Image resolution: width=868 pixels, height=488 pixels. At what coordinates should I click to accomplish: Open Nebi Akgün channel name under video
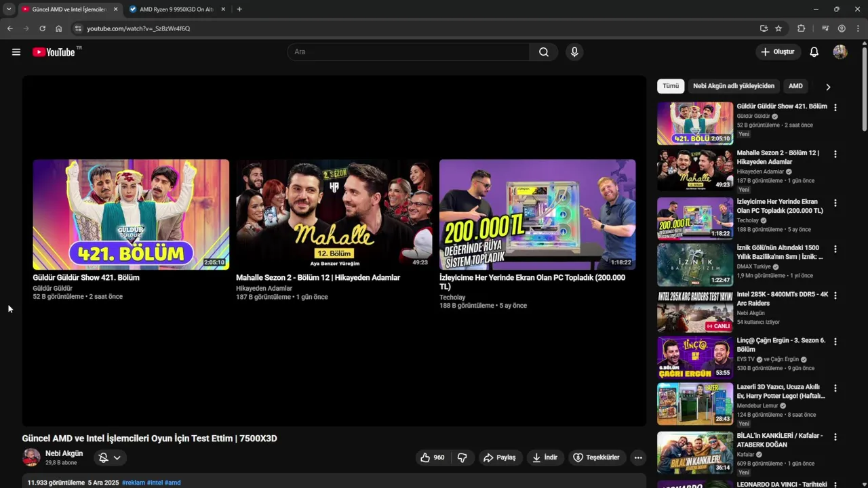[x=64, y=453]
